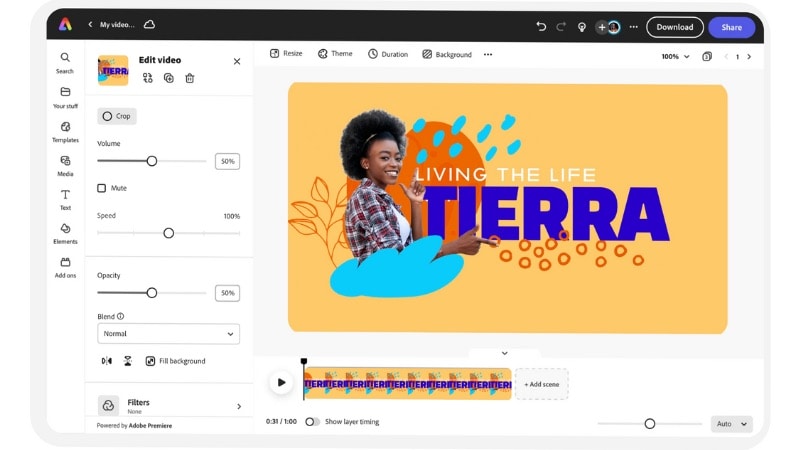Open the Elements panel
Screen dimensions: 800x450
[x=65, y=234]
